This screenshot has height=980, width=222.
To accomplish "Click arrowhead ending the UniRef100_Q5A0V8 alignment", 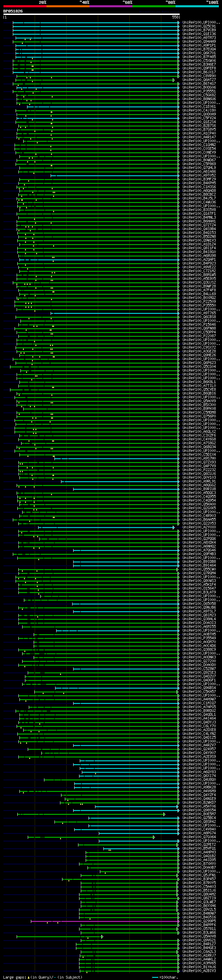I will click(x=102, y=937).
